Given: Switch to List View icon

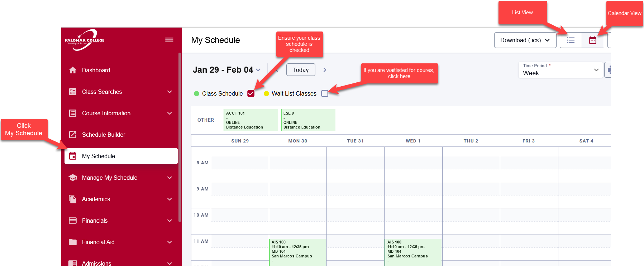Looking at the screenshot, I should click(x=571, y=40).
